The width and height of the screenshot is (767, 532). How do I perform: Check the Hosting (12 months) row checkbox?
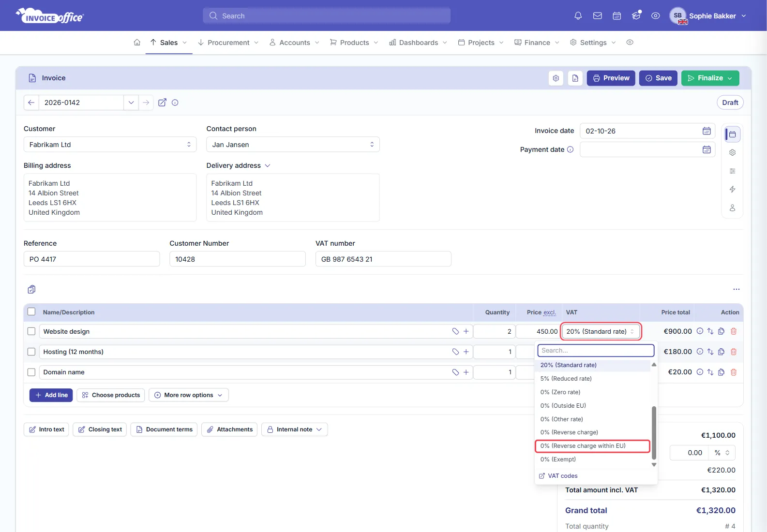tap(31, 352)
